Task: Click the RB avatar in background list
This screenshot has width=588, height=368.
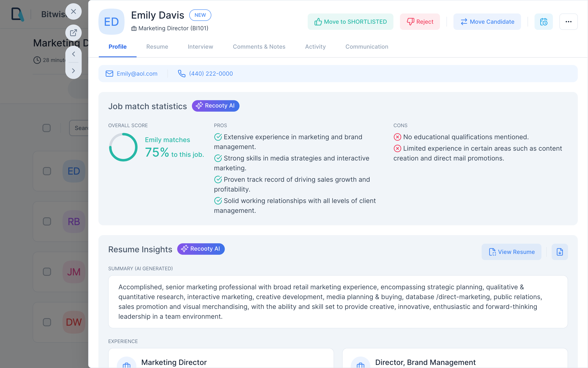Action: coord(74,221)
